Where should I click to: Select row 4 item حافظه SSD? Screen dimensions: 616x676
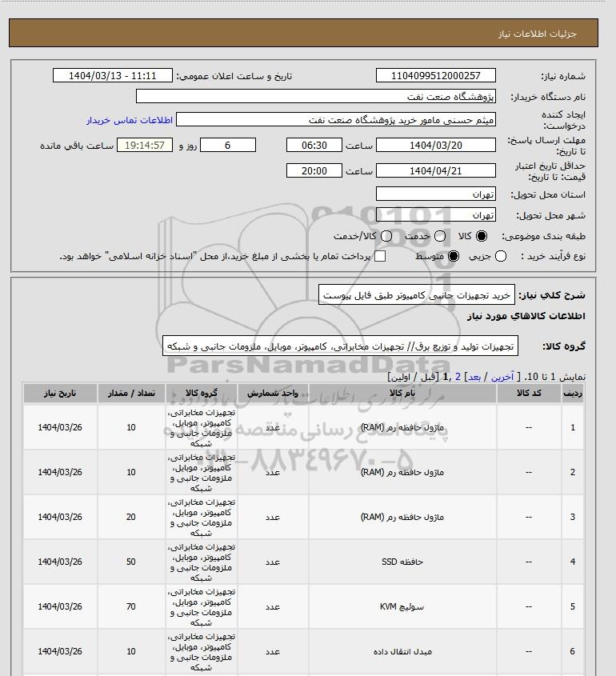pos(402,562)
